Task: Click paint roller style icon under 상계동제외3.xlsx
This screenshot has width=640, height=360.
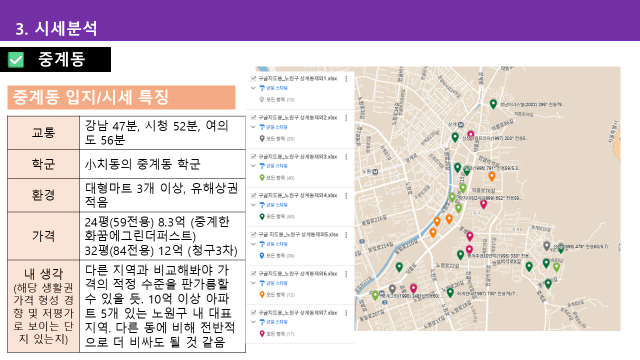Action: (x=262, y=166)
